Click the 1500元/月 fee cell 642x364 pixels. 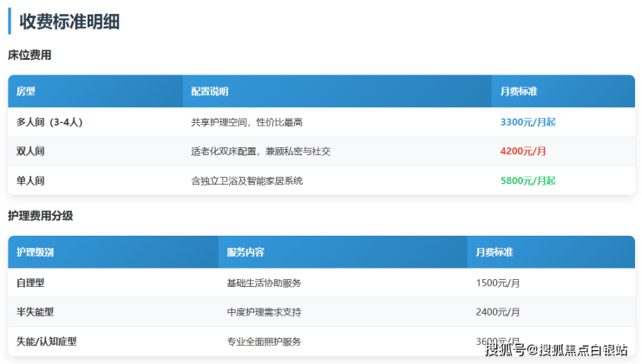[x=499, y=283]
